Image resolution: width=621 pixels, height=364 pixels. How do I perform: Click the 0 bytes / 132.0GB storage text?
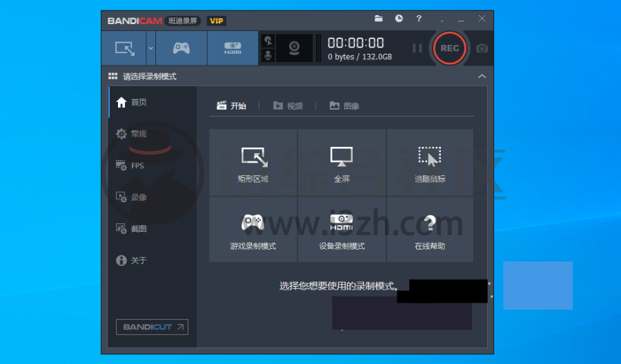(359, 57)
